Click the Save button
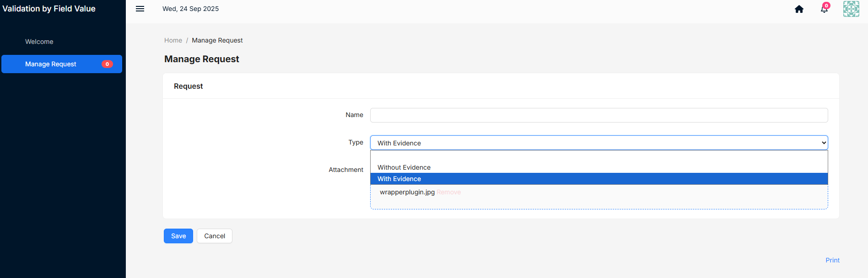Image resolution: width=868 pixels, height=278 pixels. tap(178, 236)
